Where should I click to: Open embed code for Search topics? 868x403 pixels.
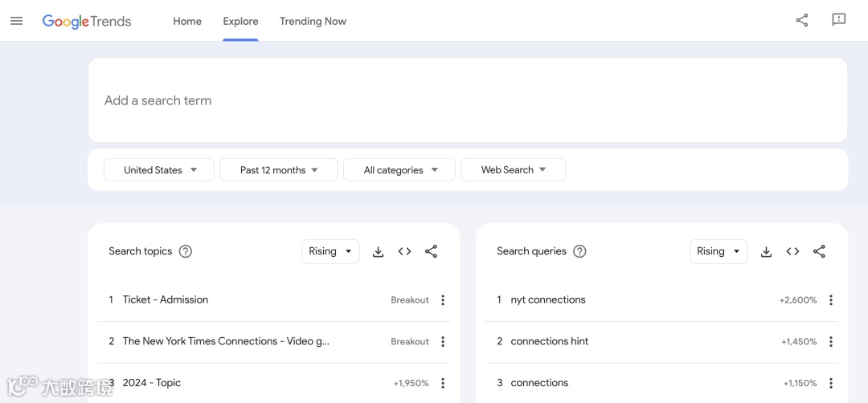(x=404, y=252)
